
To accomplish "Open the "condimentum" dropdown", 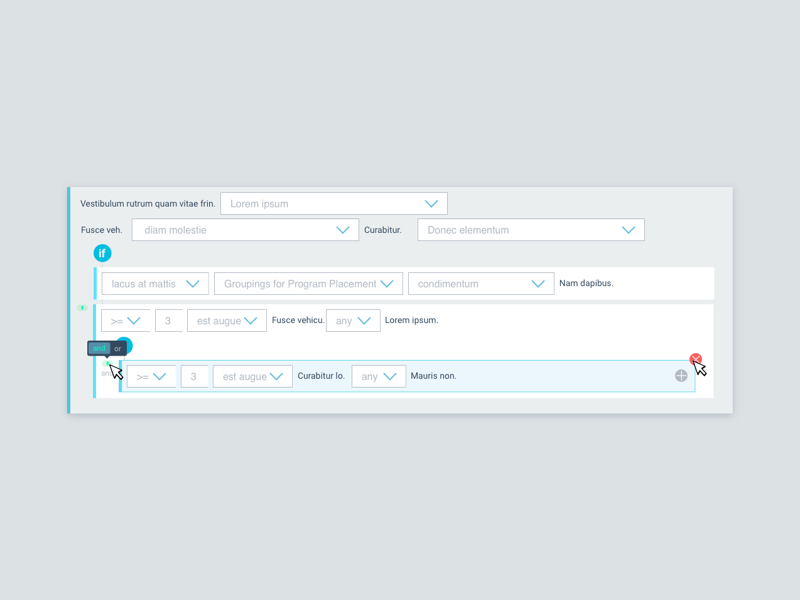I will pyautogui.click(x=480, y=283).
